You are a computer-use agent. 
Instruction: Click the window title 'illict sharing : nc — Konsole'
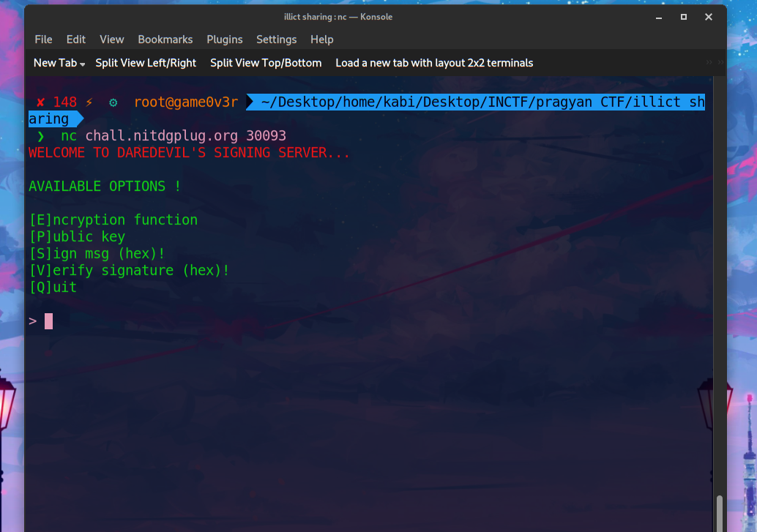click(x=338, y=17)
